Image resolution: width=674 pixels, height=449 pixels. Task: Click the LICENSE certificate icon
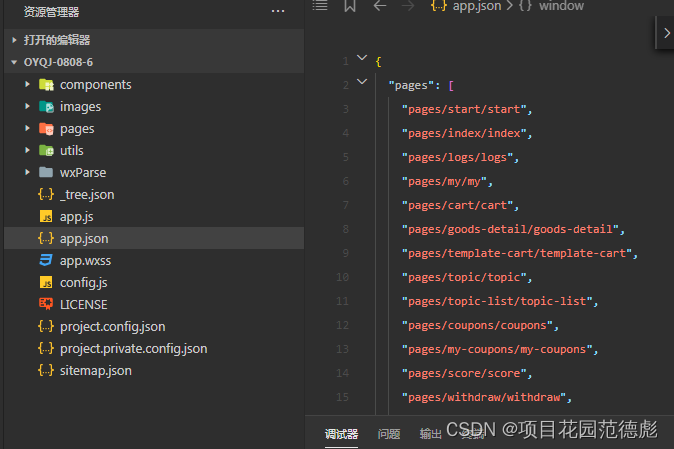[46, 304]
